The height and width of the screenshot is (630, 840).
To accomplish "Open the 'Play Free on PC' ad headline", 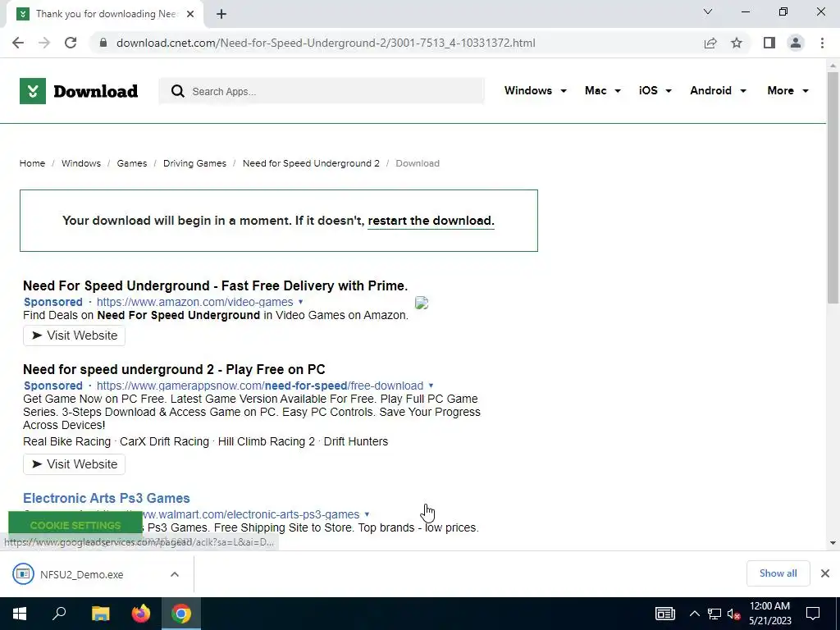I will [x=174, y=370].
